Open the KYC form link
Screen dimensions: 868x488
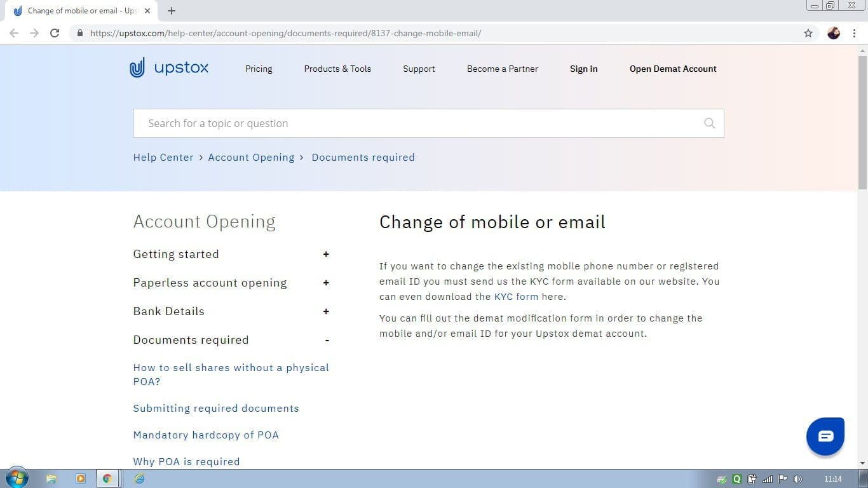[x=516, y=297]
